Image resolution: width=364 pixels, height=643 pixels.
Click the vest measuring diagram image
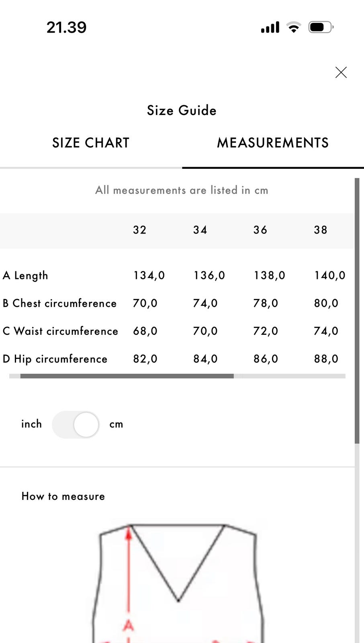point(178,583)
